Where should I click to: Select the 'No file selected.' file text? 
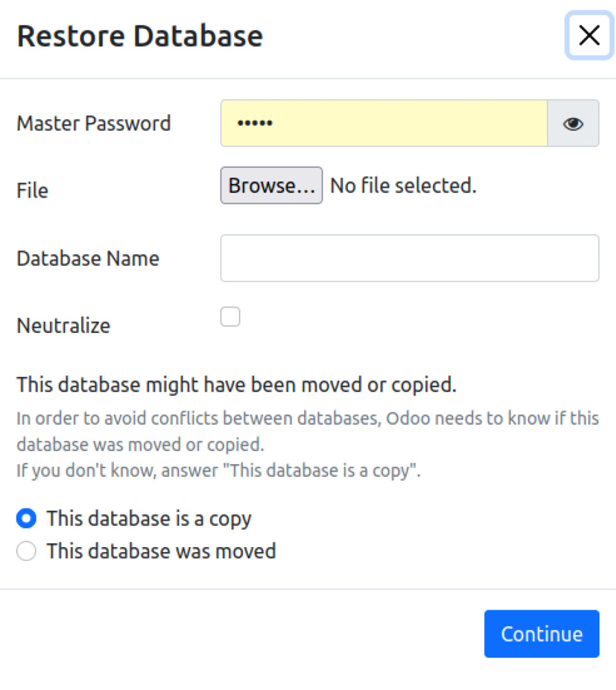(403, 185)
